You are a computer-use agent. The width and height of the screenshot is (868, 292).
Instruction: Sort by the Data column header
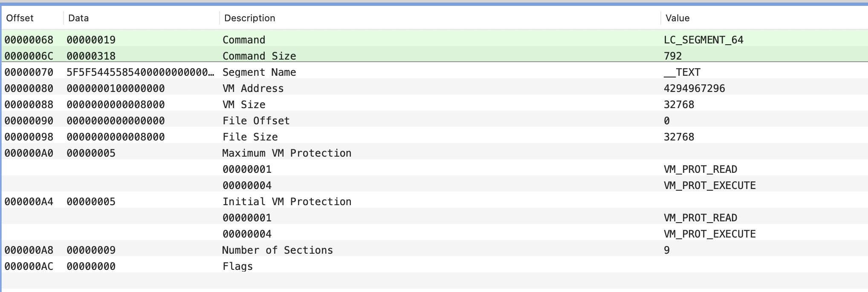(x=142, y=18)
